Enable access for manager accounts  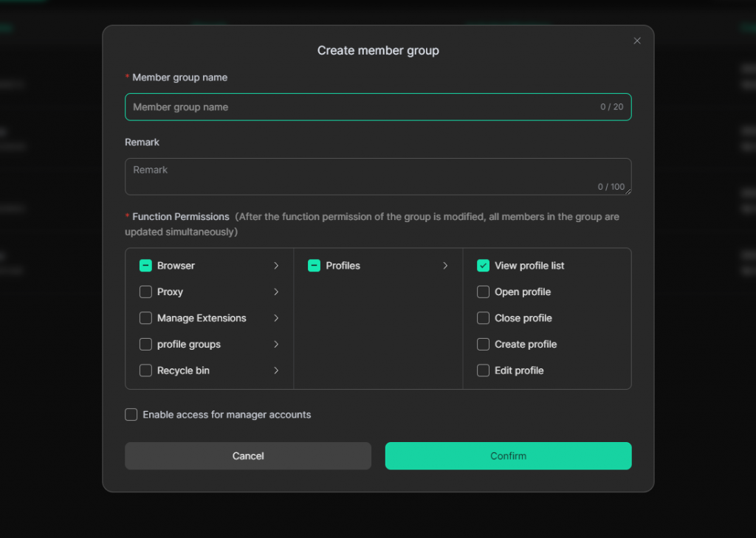pyautogui.click(x=131, y=415)
